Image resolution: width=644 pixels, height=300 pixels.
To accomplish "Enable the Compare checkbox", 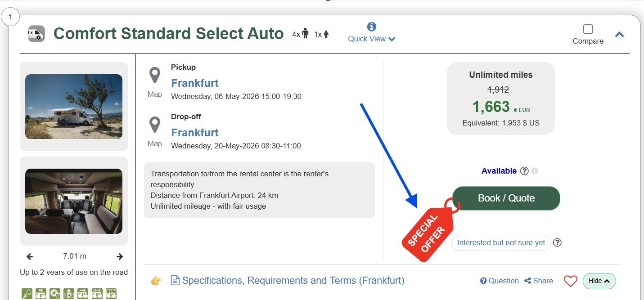I will [x=588, y=28].
